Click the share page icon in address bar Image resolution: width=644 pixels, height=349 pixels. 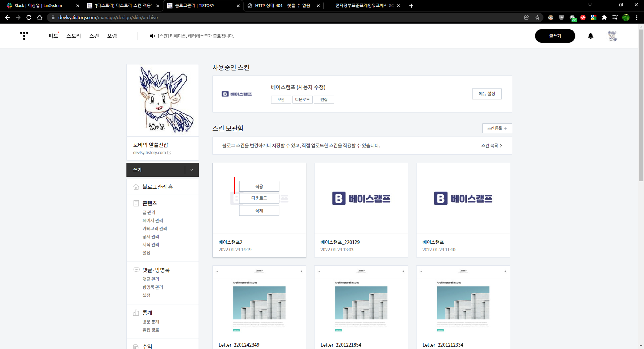tap(526, 18)
